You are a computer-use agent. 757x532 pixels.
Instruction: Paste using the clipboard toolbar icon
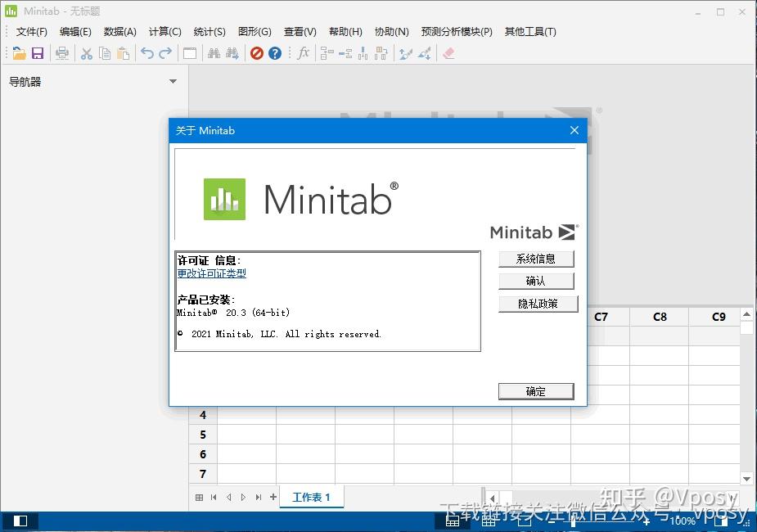pos(123,53)
